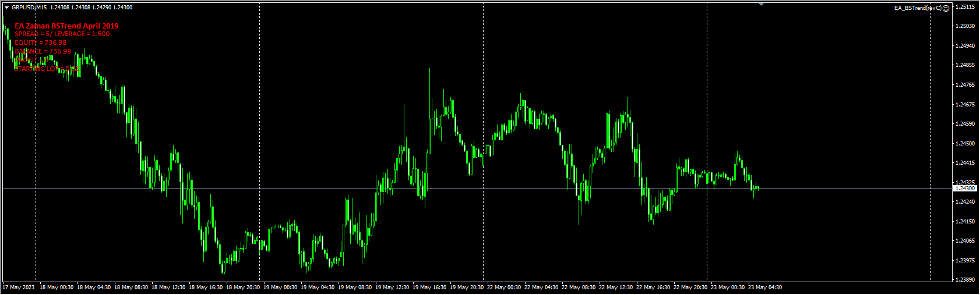Click the 19 May 20:30 time label
Viewport: 980px width, 295px height.
(x=467, y=287)
